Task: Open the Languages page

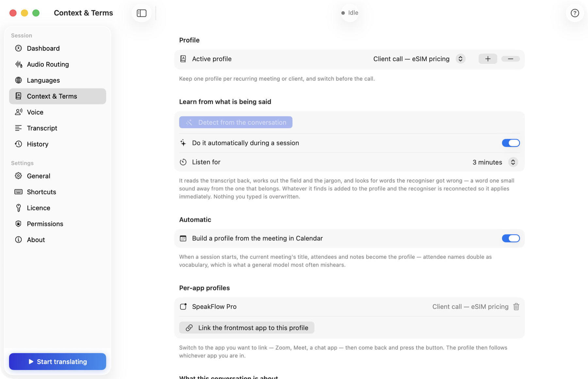Action: click(57, 80)
